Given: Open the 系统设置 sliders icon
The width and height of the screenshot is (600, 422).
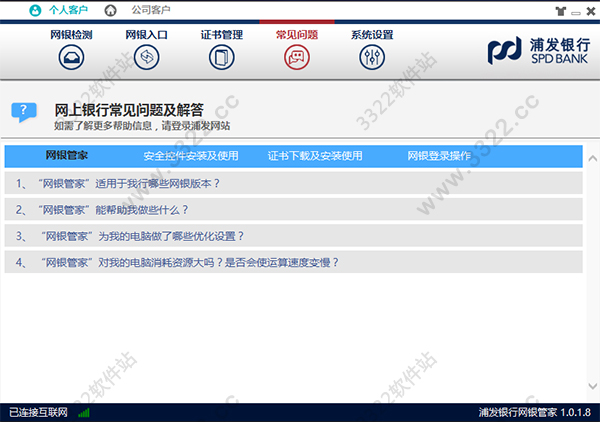Looking at the screenshot, I should tap(372, 57).
